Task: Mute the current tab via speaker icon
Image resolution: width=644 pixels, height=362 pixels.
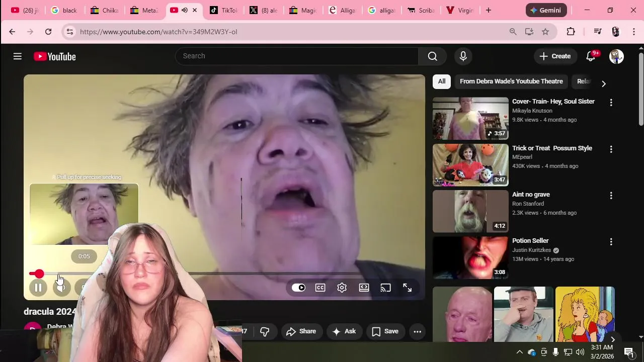Action: coord(185,10)
